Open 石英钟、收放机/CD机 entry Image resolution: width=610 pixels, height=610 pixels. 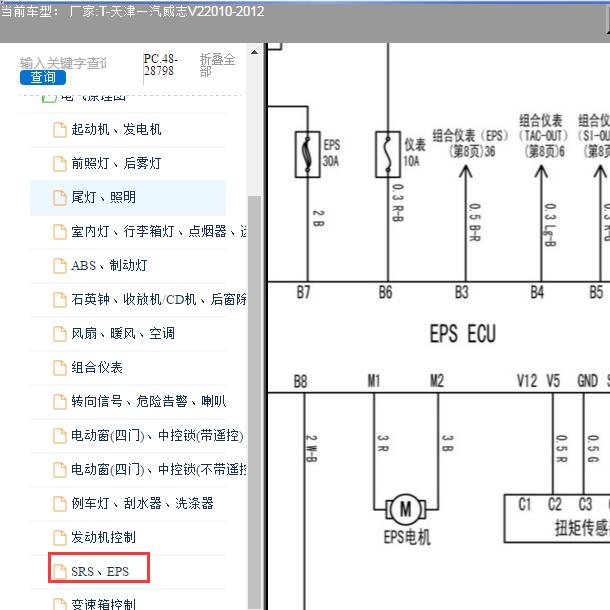[x=159, y=299]
